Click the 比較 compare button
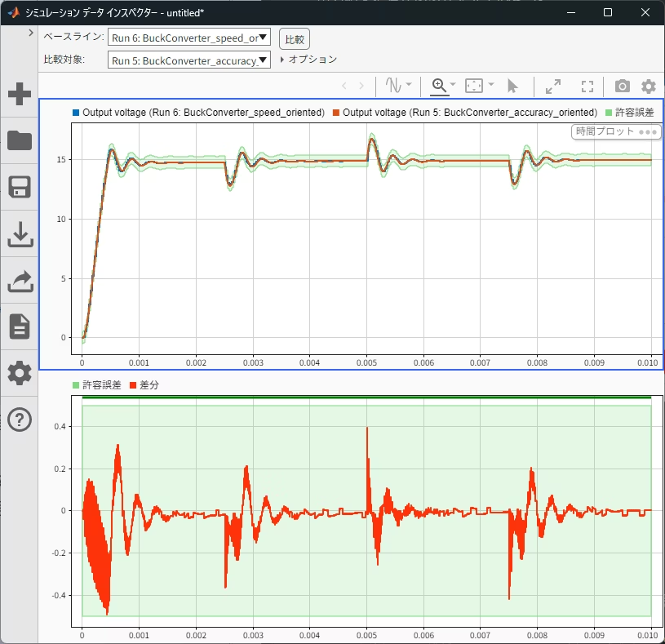Screen dimensions: 665x644 tap(295, 38)
